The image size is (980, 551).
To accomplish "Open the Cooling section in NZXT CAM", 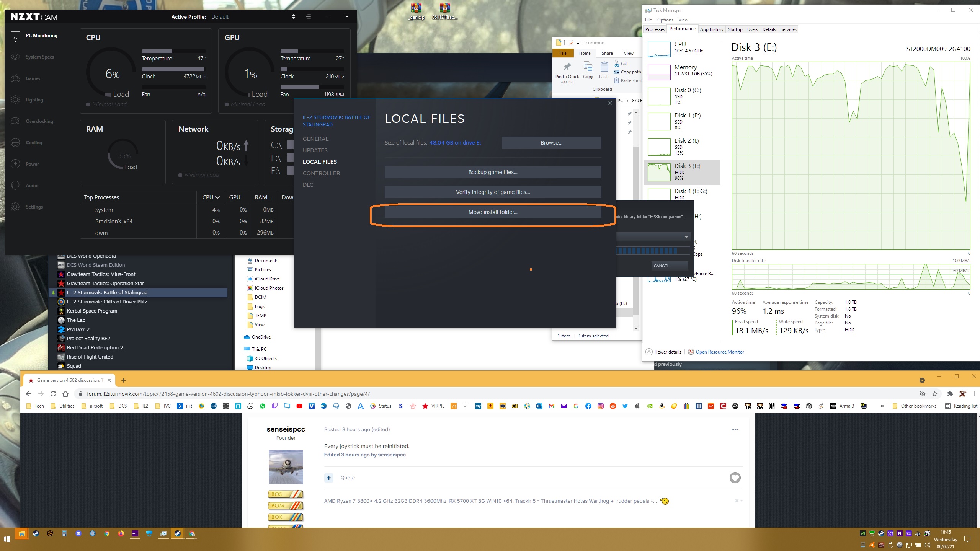I will 34,143.
